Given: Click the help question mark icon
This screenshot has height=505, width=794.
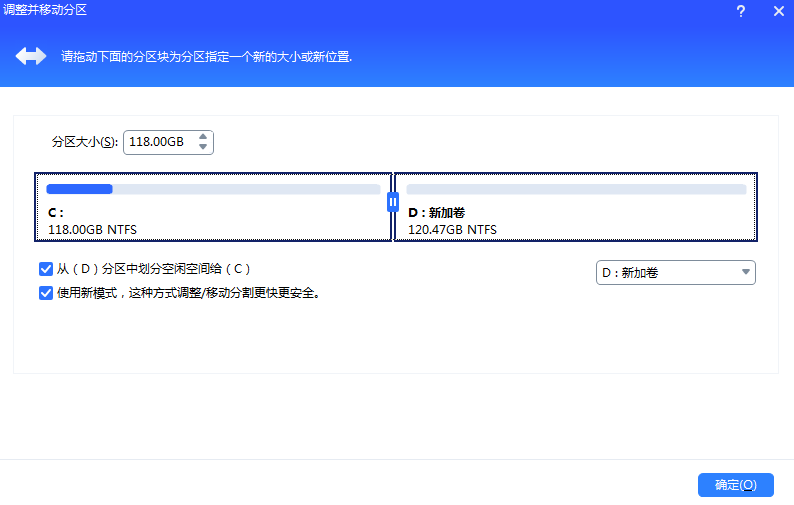Looking at the screenshot, I should coord(740,11).
